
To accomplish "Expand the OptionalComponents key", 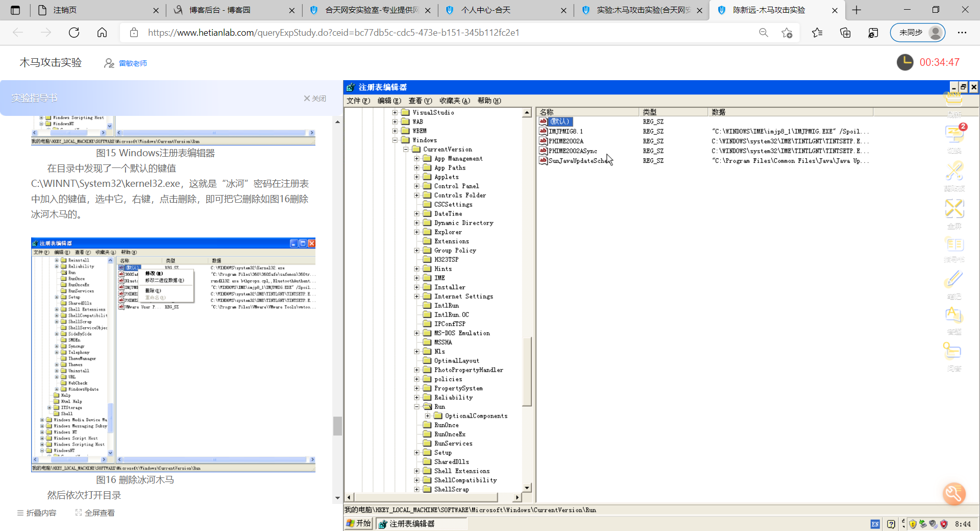I will 428,416.
